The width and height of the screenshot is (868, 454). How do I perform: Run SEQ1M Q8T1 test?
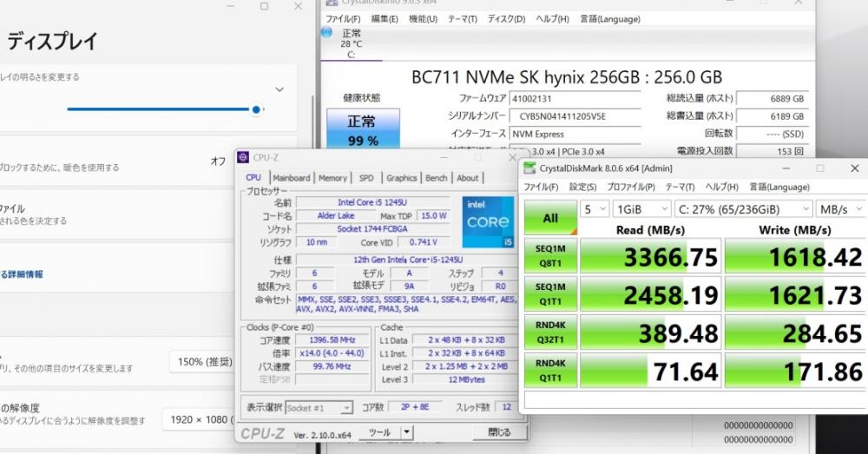coord(550,256)
